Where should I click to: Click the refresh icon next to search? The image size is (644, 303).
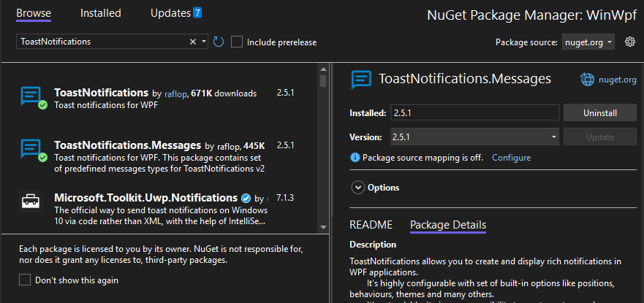pyautogui.click(x=219, y=42)
